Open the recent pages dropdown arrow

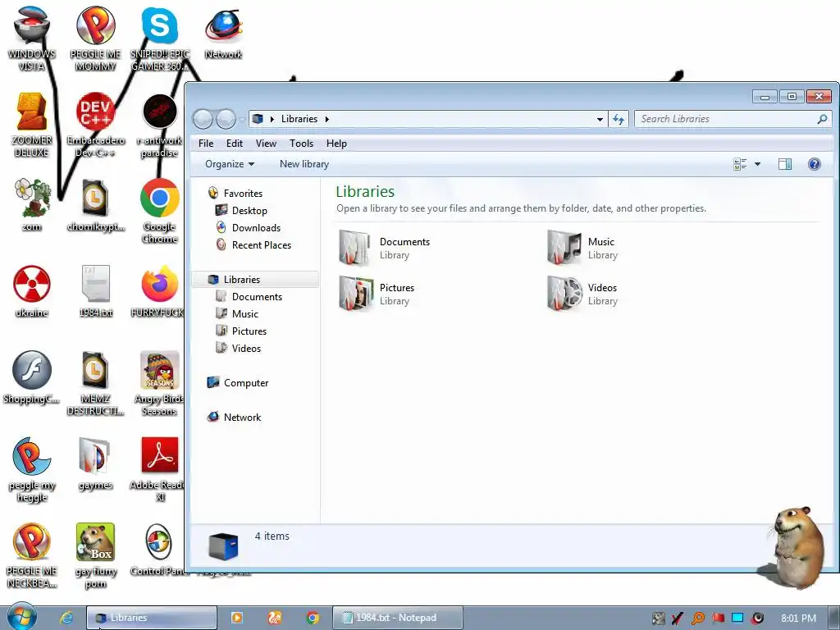243,119
